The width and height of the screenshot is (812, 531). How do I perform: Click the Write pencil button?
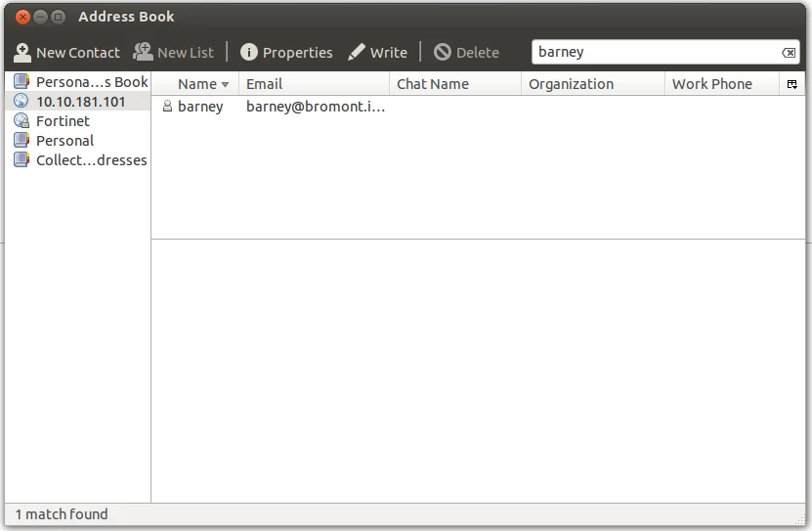(x=377, y=53)
